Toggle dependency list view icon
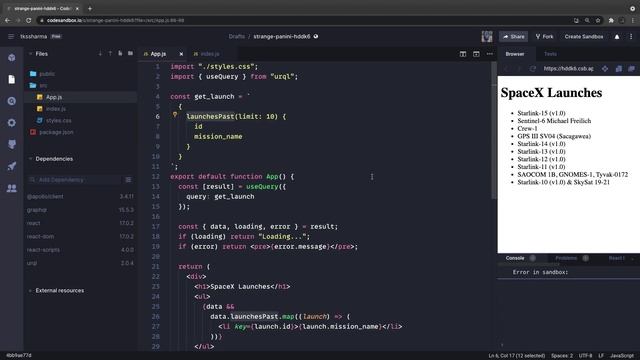 [x=128, y=180]
